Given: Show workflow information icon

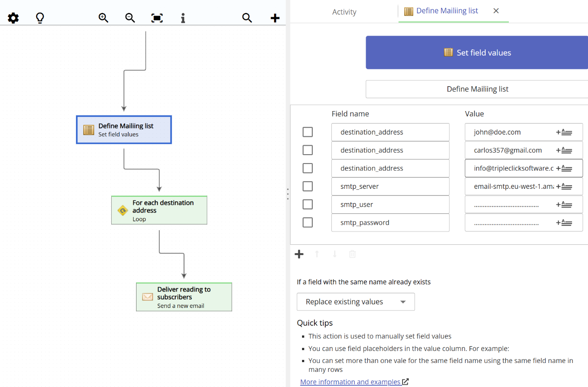Looking at the screenshot, I should 183,18.
